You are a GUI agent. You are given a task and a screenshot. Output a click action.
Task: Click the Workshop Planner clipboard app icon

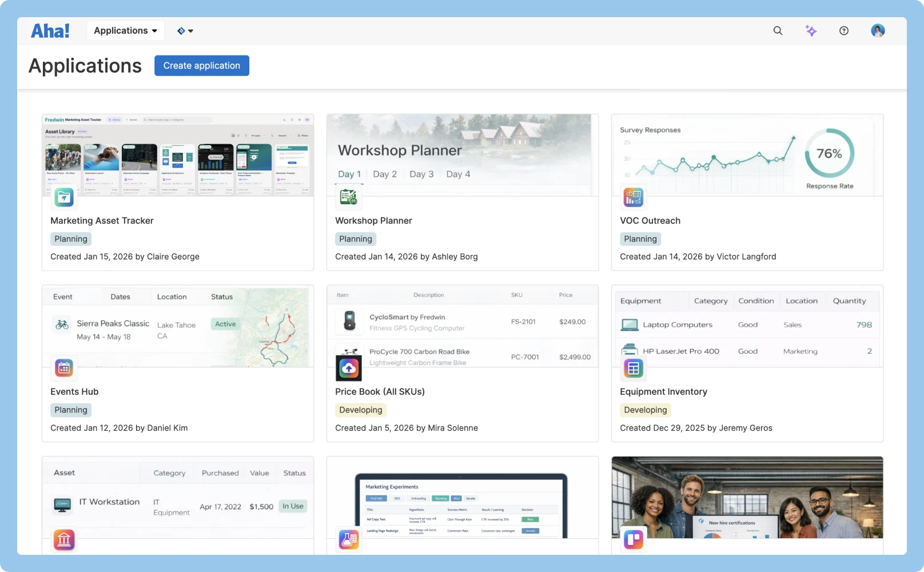(348, 197)
